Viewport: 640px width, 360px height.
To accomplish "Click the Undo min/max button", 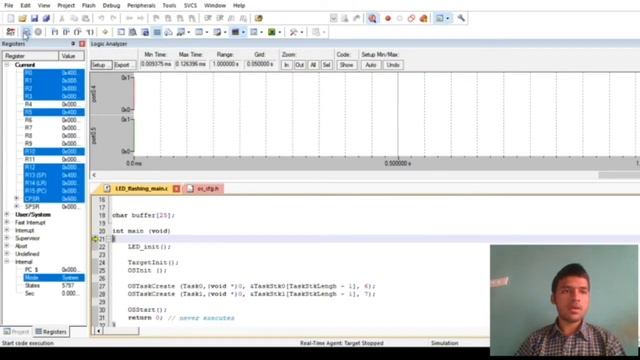I will [393, 65].
